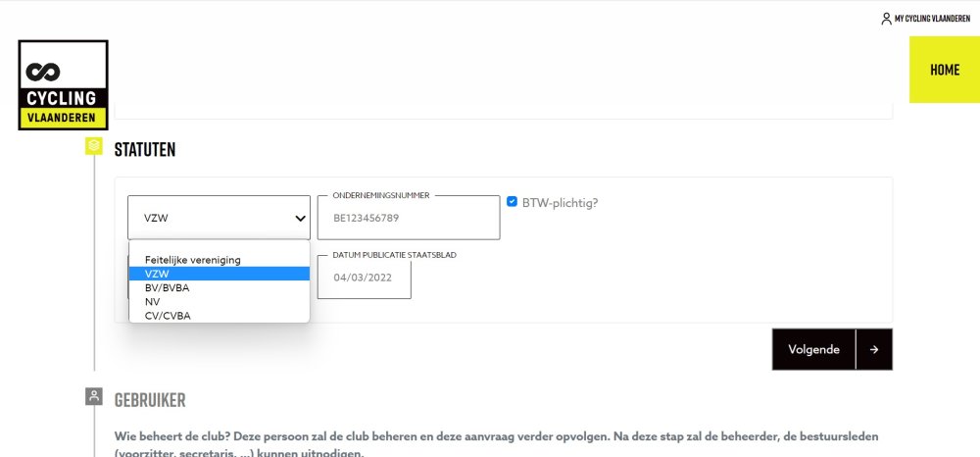Click the Datum publicatie staatsblad field

pyautogui.click(x=364, y=278)
